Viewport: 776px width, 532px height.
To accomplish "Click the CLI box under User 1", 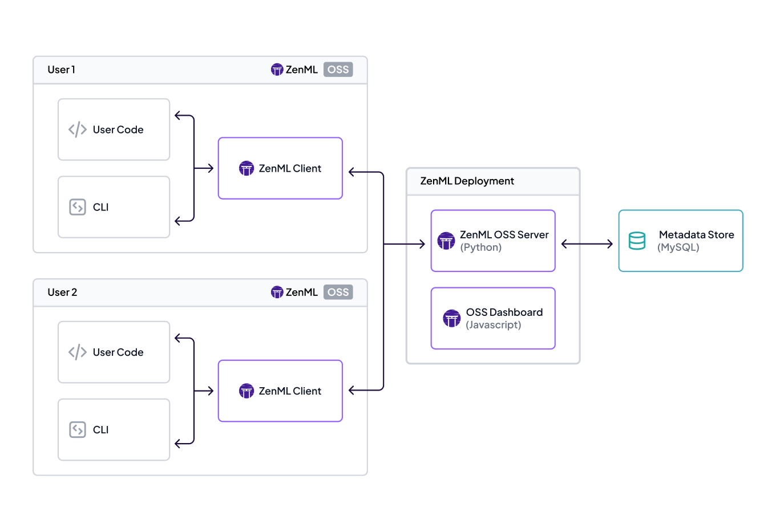I will tap(114, 207).
